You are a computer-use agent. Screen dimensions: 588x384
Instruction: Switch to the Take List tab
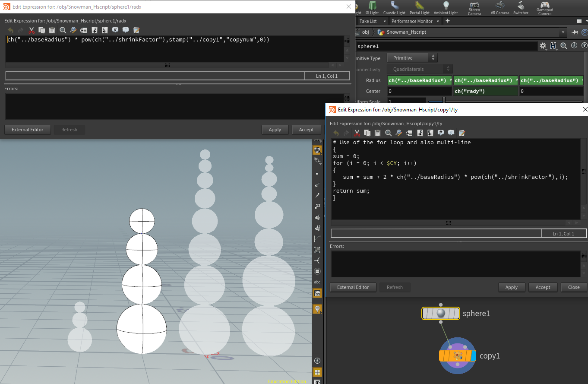[x=368, y=21]
